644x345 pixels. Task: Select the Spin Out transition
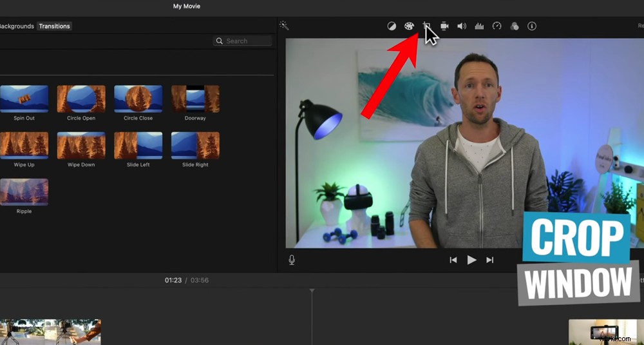pos(24,99)
